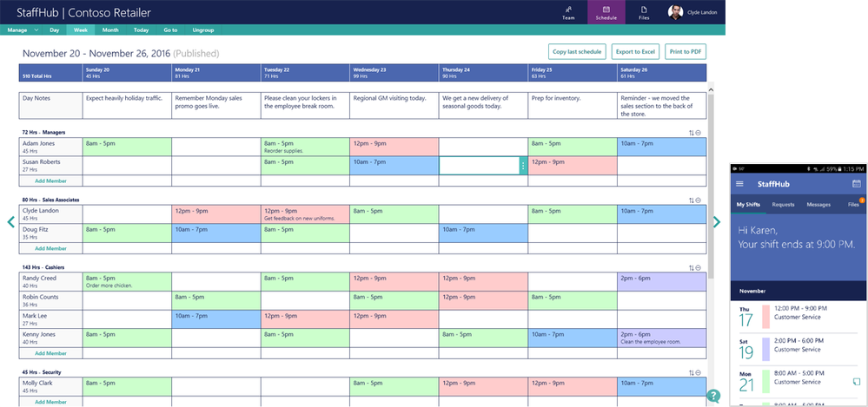Open the help question mark bubble
868x407 pixels.
pos(713,396)
